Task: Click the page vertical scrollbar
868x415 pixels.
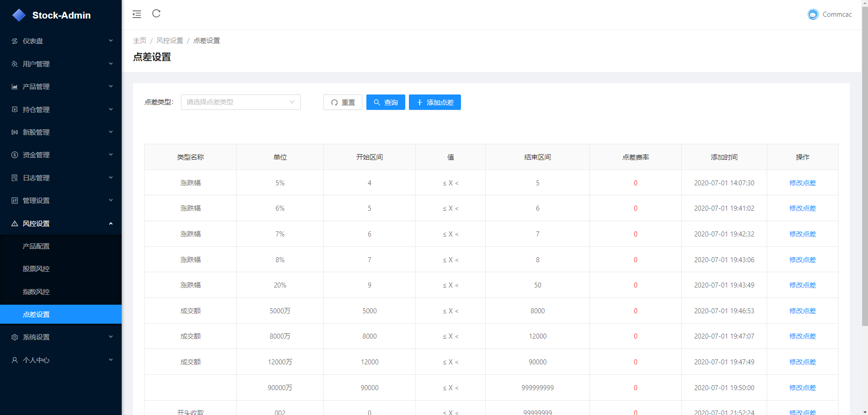Action: pos(864,181)
